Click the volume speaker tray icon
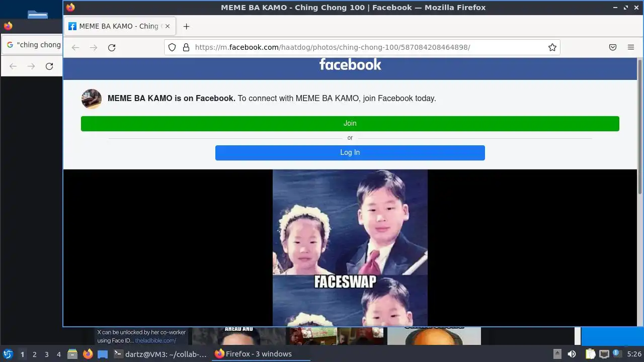Viewport: 644px width, 362px height. click(x=572, y=354)
